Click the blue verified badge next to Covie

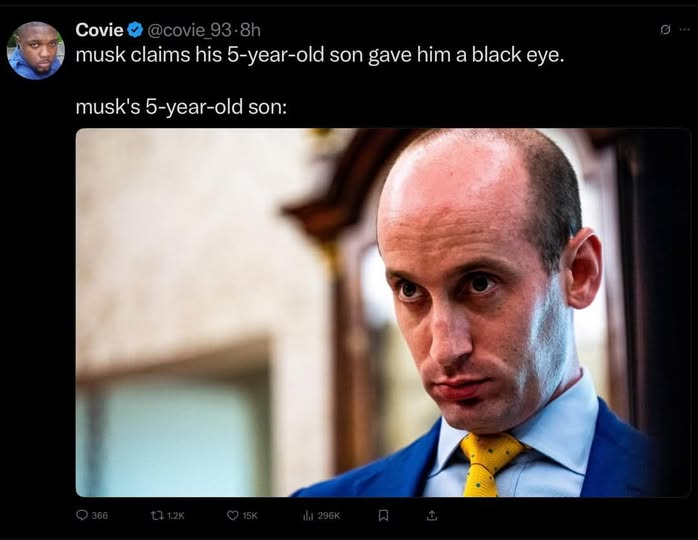135,30
